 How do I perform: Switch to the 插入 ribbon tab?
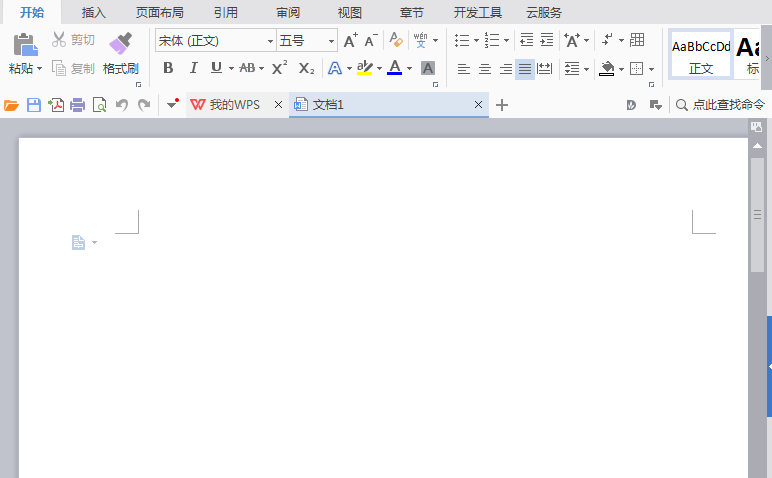click(x=94, y=12)
